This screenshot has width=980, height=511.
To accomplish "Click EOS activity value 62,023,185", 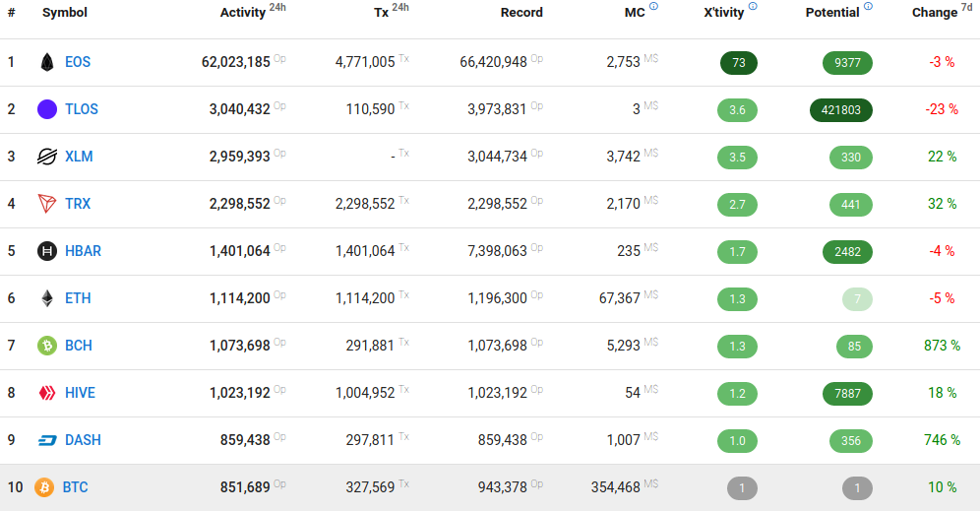I will (235, 62).
